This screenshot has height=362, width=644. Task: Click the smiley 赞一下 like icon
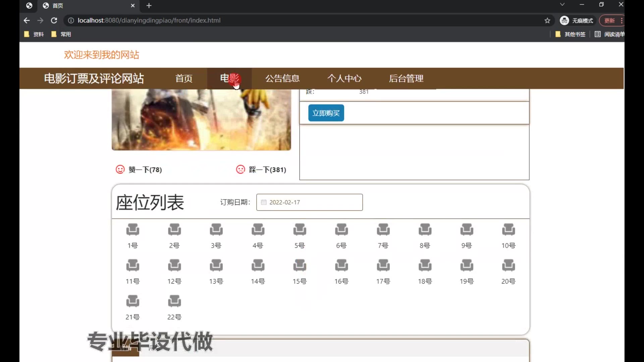coord(120,169)
